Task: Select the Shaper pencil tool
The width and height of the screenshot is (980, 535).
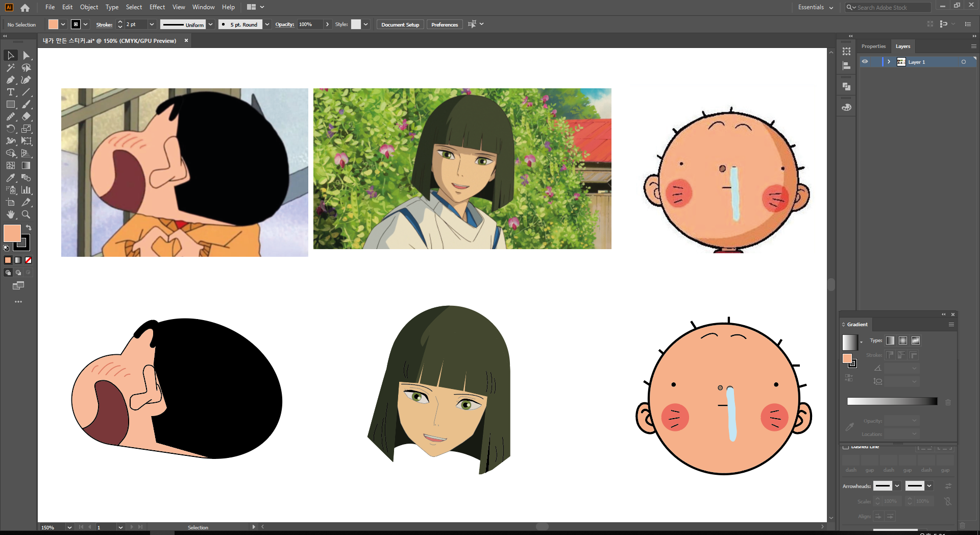Action: (x=10, y=116)
